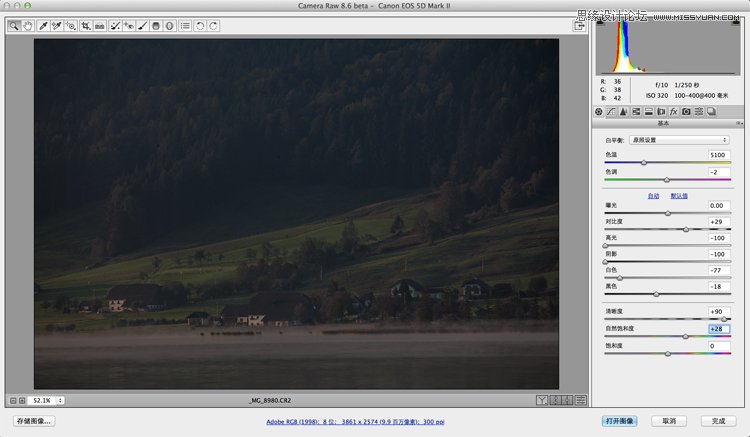Copy current settings to before state
The height and width of the screenshot is (437, 750).
pos(568,401)
